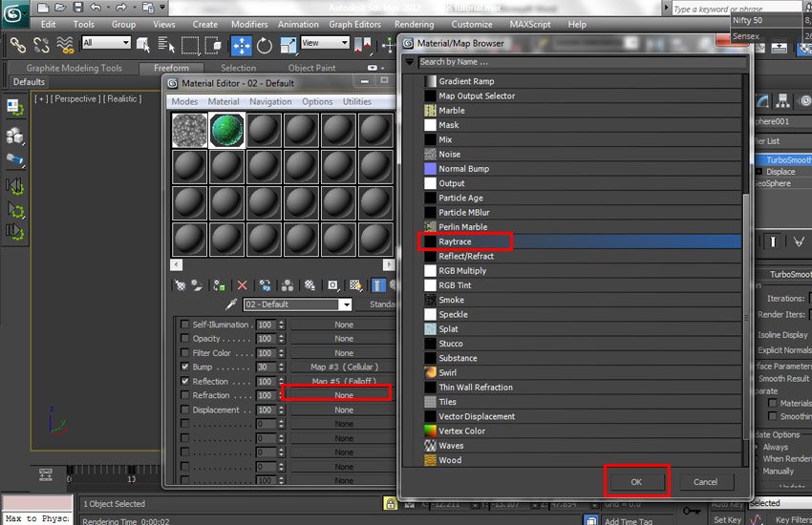This screenshot has height=525, width=812.
Task: Click the Select and Link chain icon
Action: (16, 44)
